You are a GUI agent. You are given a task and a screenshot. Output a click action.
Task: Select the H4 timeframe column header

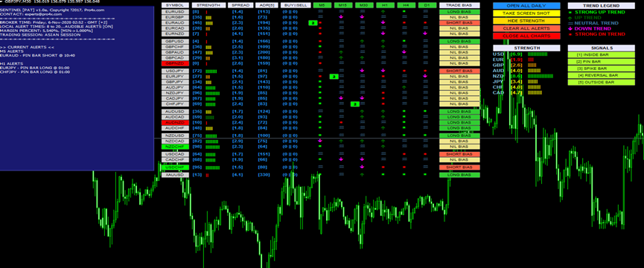coord(405,5)
